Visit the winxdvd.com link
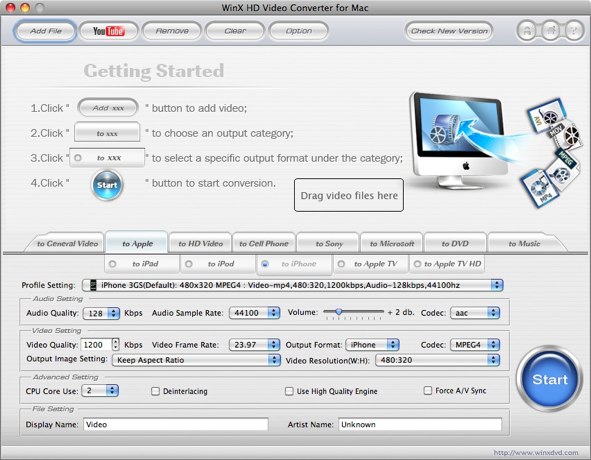This screenshot has height=460, width=591. pos(536,452)
